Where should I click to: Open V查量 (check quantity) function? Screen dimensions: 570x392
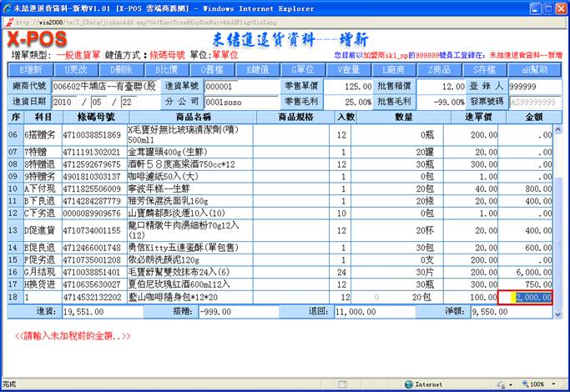[349, 69]
